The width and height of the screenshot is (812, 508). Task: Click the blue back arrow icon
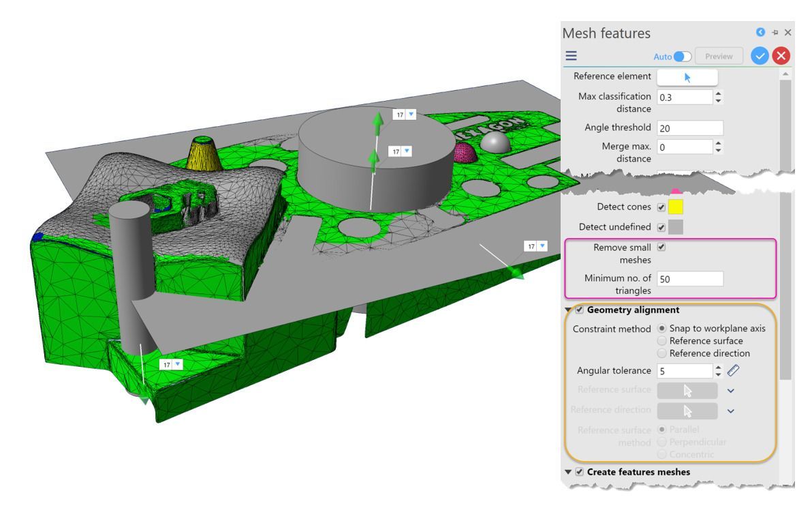(x=760, y=32)
